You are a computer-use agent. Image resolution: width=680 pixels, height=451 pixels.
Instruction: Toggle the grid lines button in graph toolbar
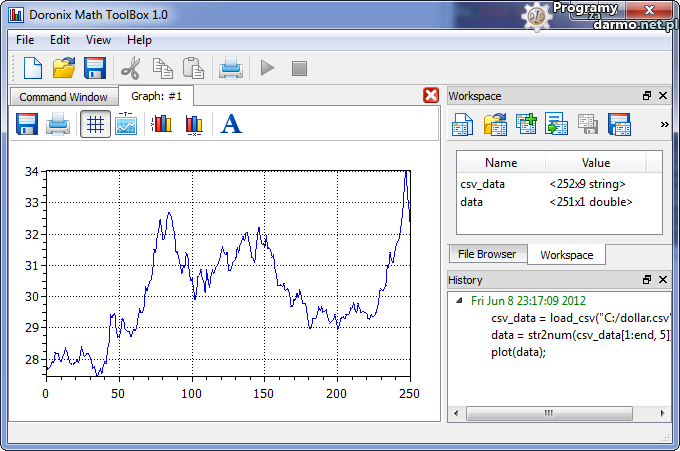95,124
